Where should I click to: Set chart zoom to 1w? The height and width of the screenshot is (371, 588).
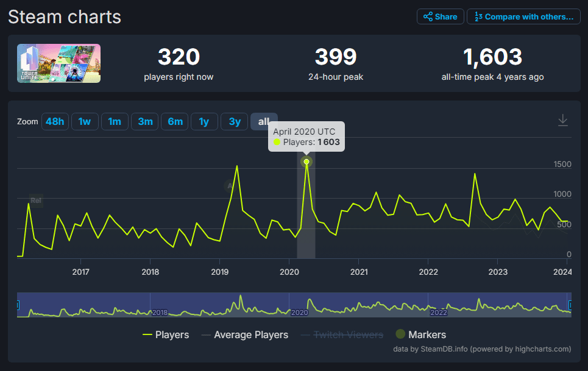coord(85,121)
